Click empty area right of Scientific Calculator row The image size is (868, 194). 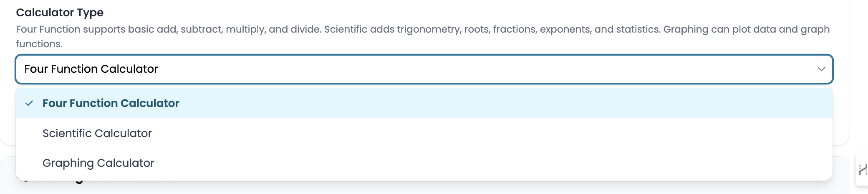click(492, 133)
